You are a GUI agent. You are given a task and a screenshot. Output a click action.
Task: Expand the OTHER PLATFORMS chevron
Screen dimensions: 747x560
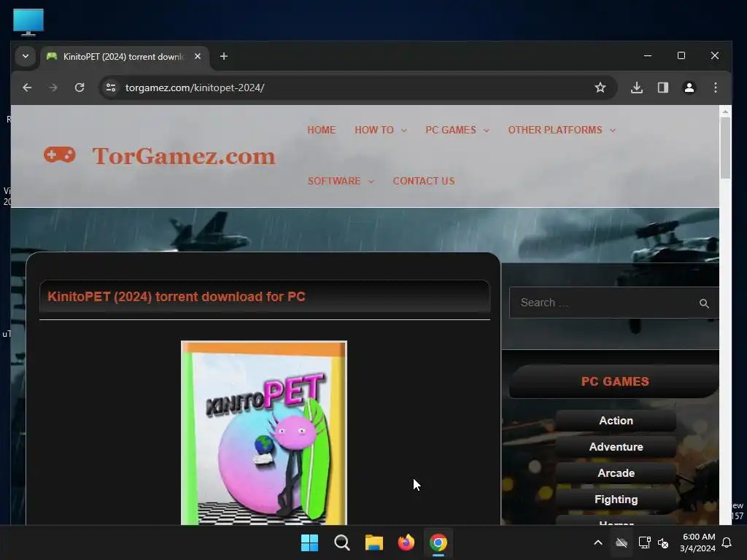coord(613,131)
